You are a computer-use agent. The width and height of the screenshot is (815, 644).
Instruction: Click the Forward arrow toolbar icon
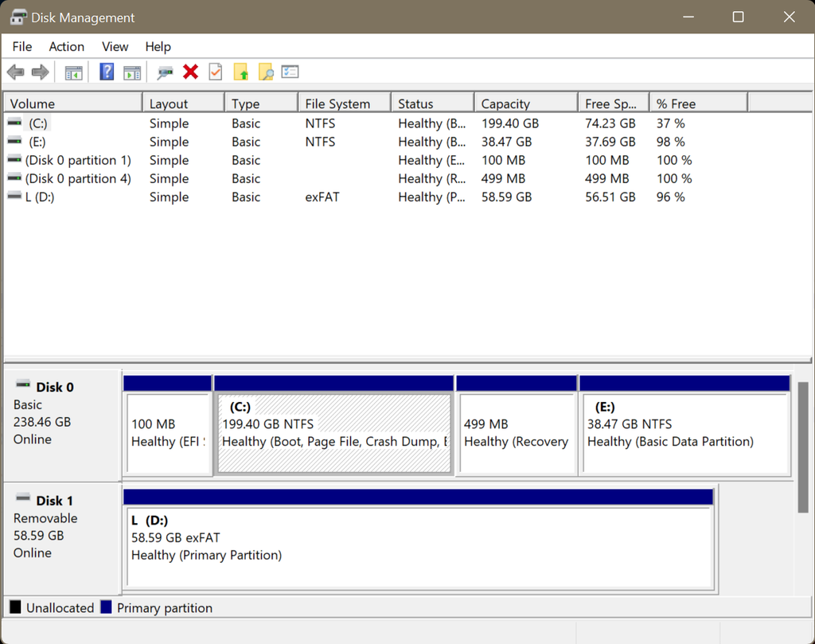coord(41,72)
